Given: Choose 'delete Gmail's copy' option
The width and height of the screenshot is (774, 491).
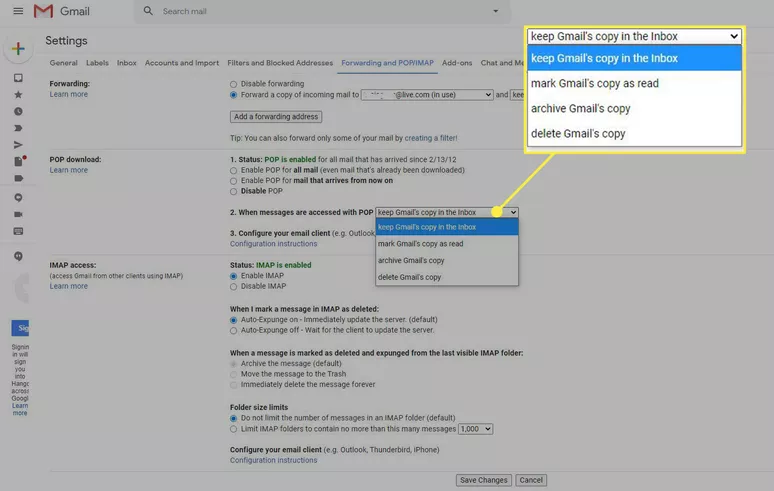Looking at the screenshot, I should 447,277.
